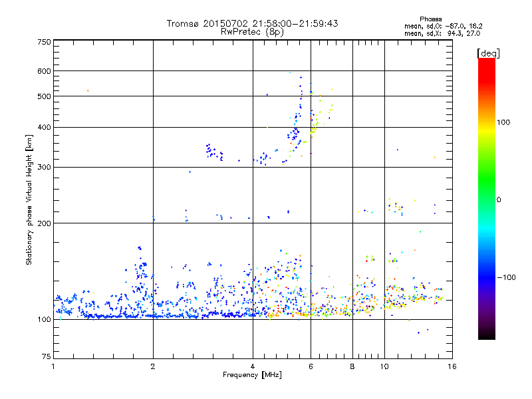The width and height of the screenshot is (532, 399).
Task: Click the x-axis tick label '1'
Action: [53, 366]
